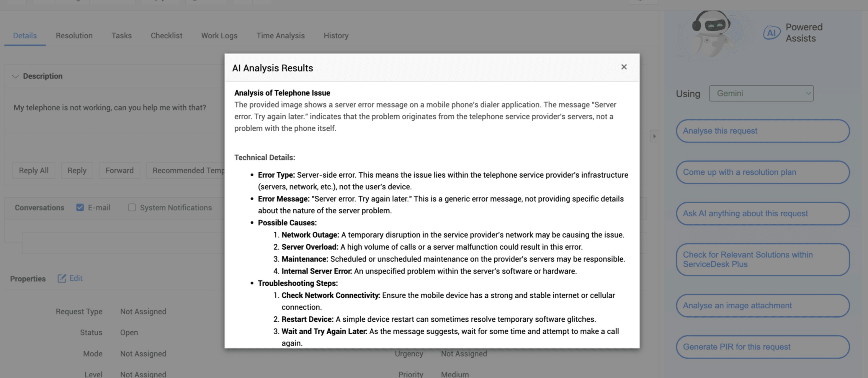Image resolution: width=868 pixels, height=378 pixels.
Task: Click Analyse this request button
Action: click(x=763, y=131)
